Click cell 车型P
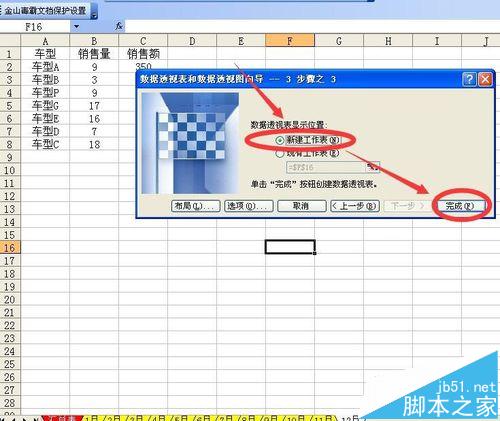 [x=45, y=93]
